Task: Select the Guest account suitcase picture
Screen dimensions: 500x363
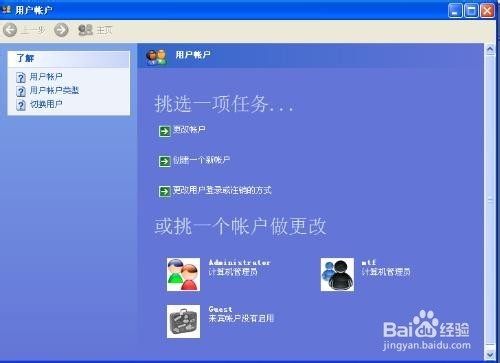Action: click(184, 321)
